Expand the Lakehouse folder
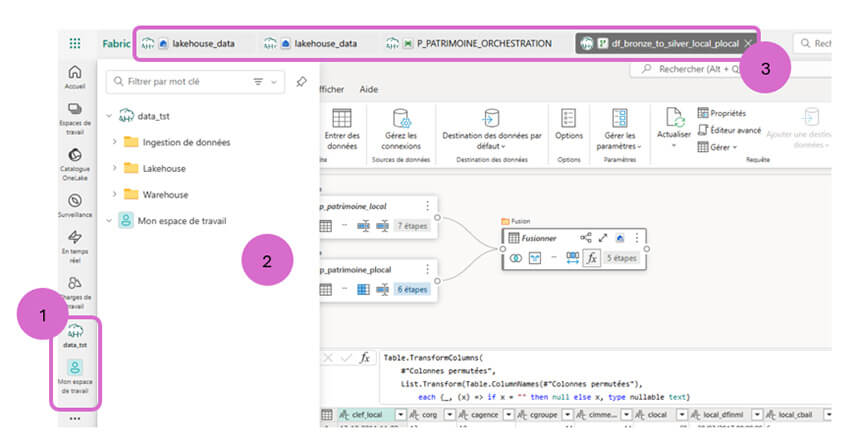Screen dimensions: 857x447 [x=116, y=168]
